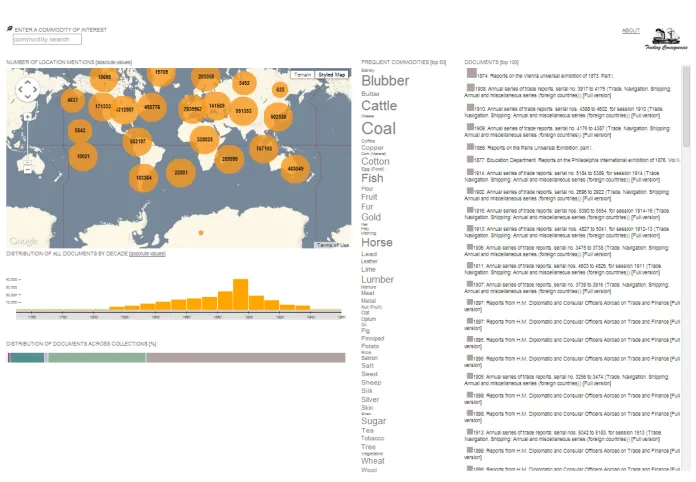Toggle absolute values for location mentions
The image size is (696, 482).
[114, 62]
